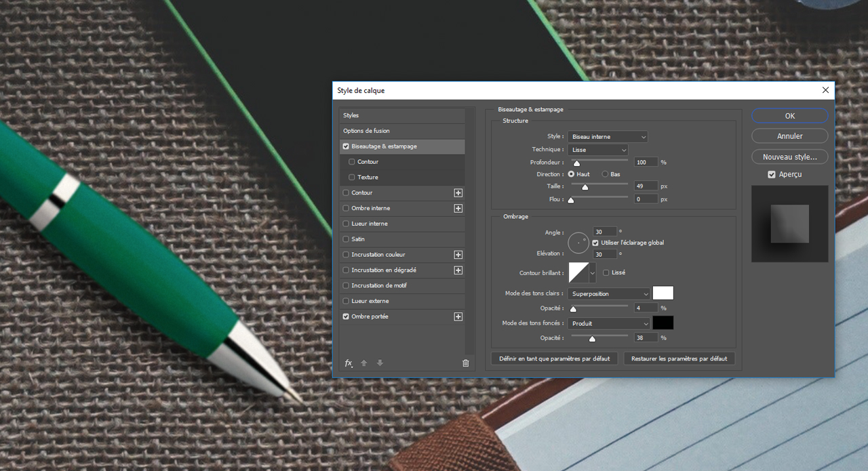Click the move effect down arrow

click(x=380, y=363)
